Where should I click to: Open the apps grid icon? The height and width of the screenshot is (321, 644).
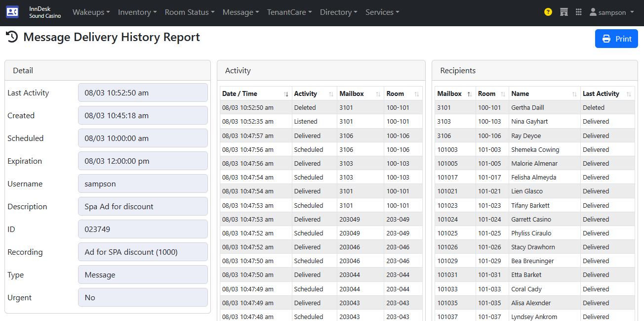(578, 12)
